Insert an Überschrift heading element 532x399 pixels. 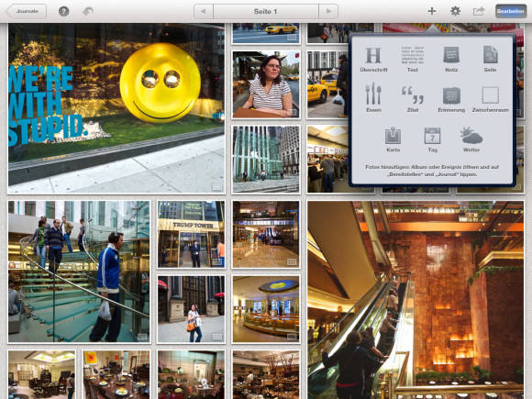[373, 59]
